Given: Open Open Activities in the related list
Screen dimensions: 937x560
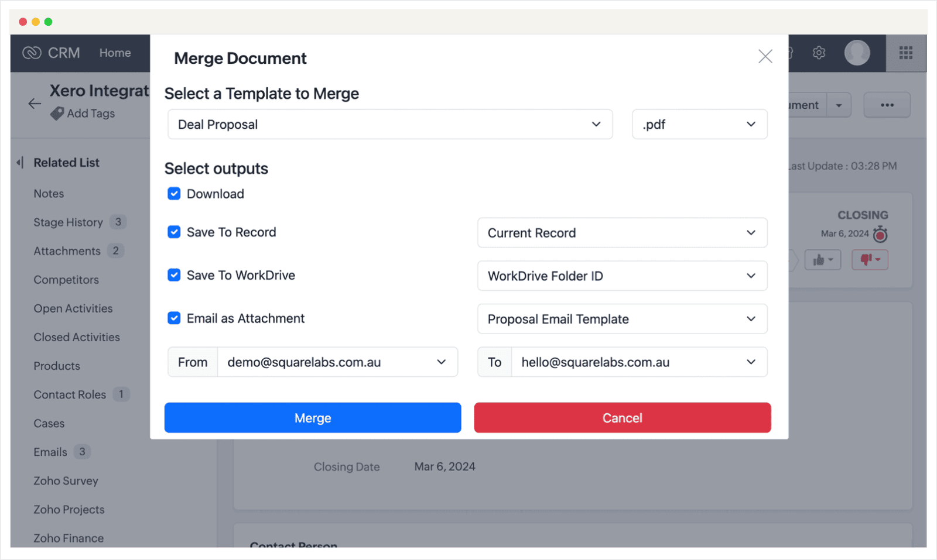Looking at the screenshot, I should (73, 308).
